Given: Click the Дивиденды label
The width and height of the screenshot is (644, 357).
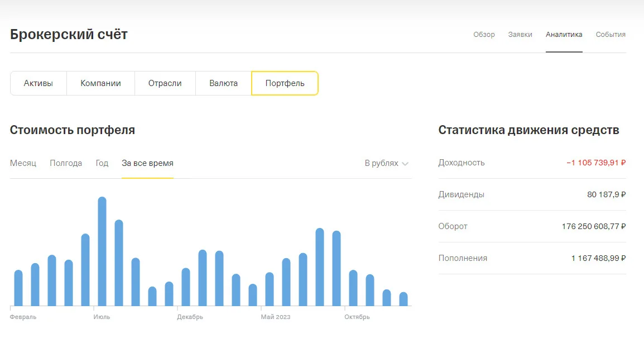Looking at the screenshot, I should [x=461, y=194].
